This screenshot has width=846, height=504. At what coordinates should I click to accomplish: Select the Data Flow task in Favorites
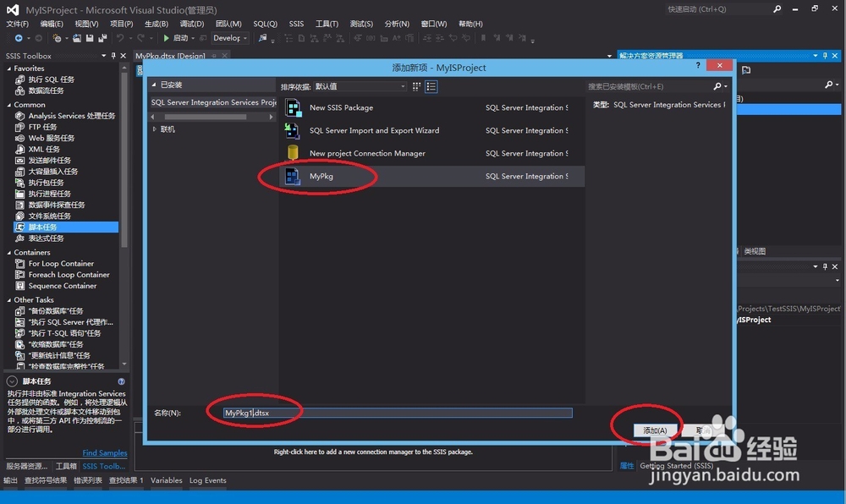tap(46, 90)
